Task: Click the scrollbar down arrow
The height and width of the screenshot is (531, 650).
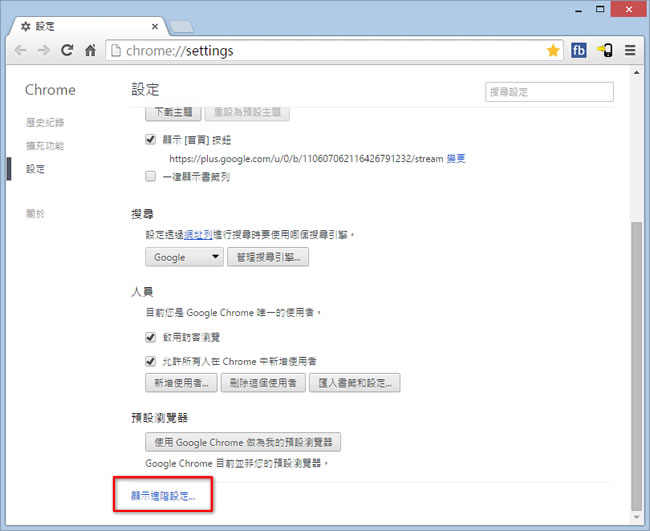Action: coord(636,516)
